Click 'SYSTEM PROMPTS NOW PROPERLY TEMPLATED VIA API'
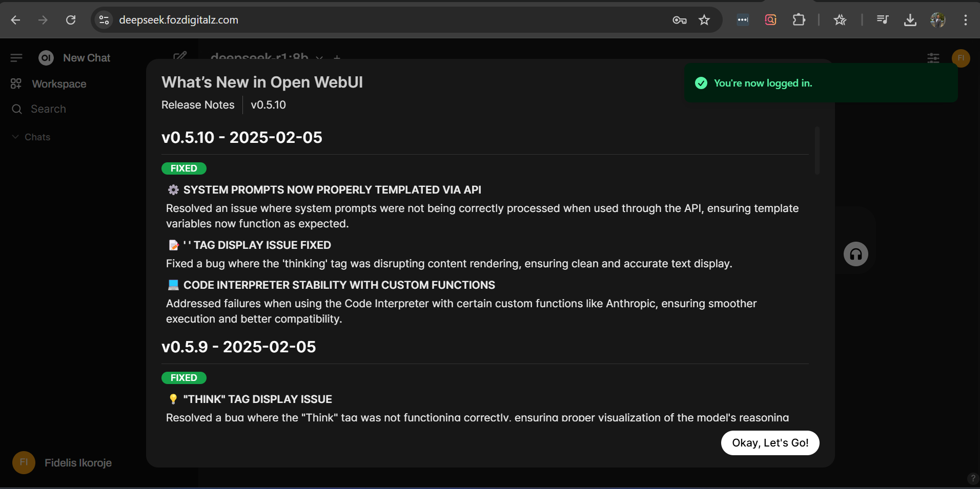 (332, 190)
